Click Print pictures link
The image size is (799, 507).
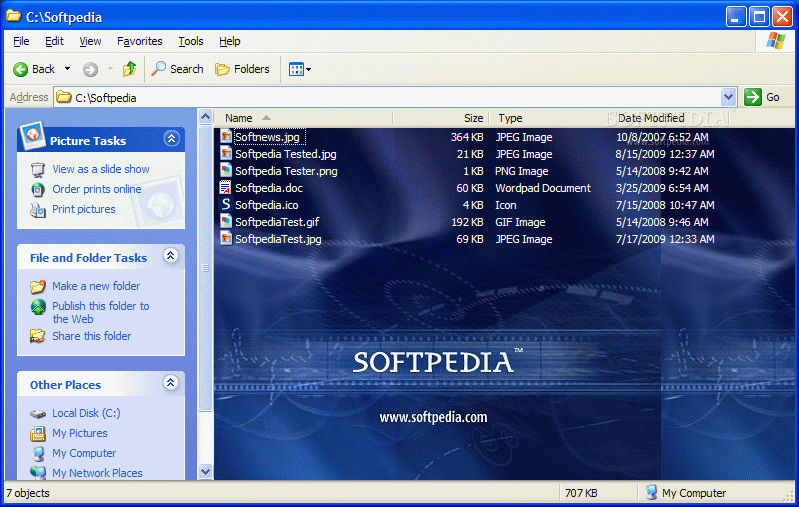(x=84, y=209)
